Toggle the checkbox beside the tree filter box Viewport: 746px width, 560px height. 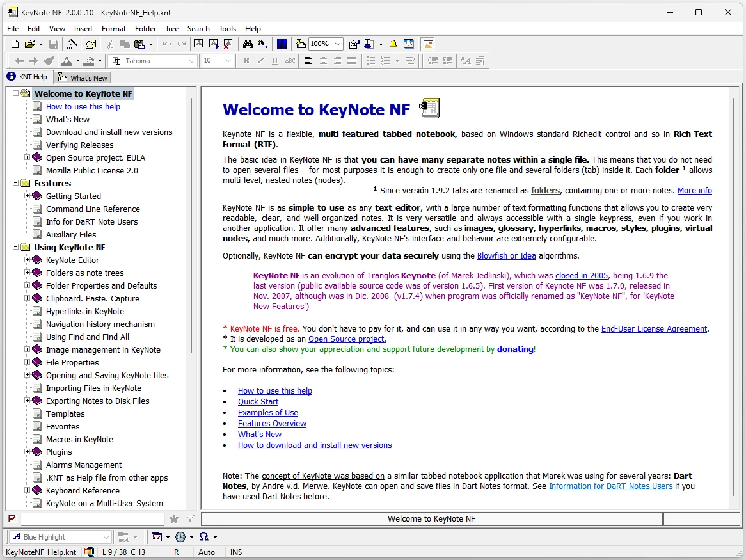(12, 518)
